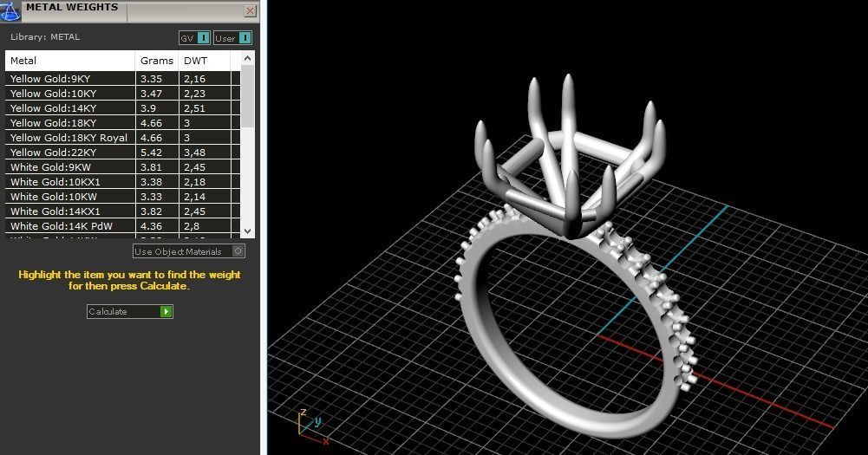Toggle the User library switch
The height and width of the screenshot is (455, 868).
(232, 37)
